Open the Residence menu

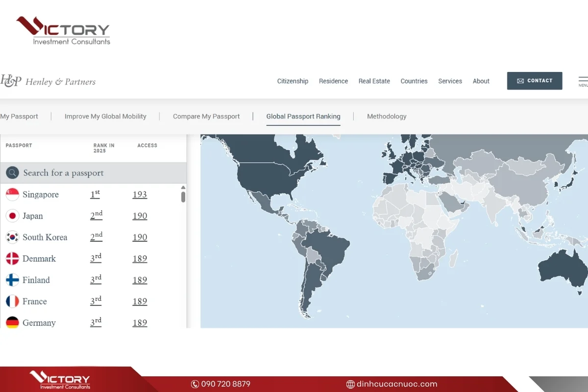click(333, 81)
